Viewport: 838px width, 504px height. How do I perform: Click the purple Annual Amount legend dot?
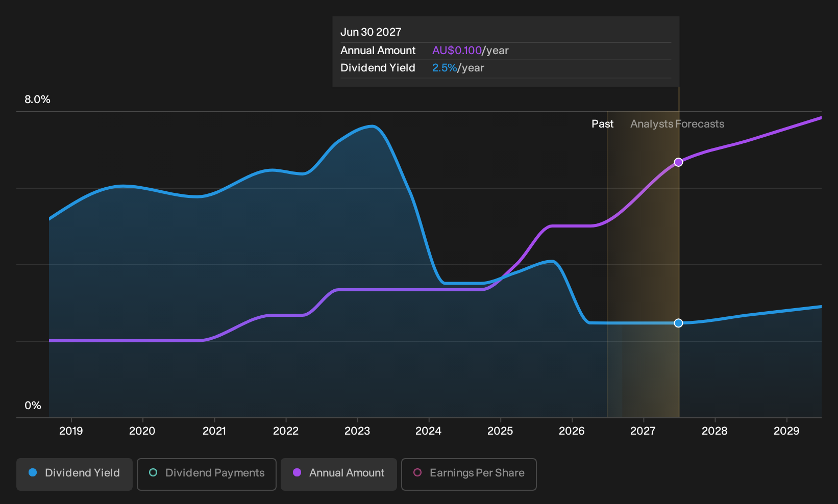click(x=297, y=472)
